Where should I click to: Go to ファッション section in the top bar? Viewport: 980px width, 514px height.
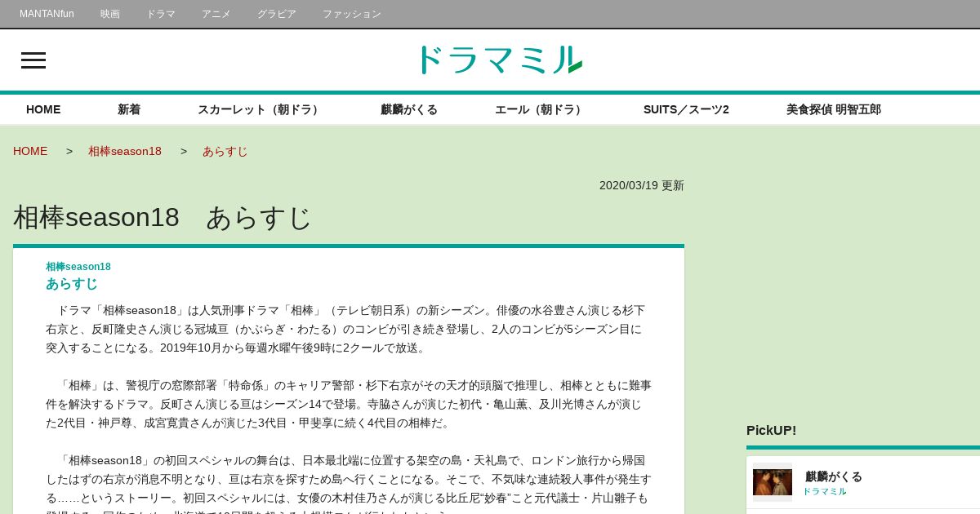[x=352, y=14]
